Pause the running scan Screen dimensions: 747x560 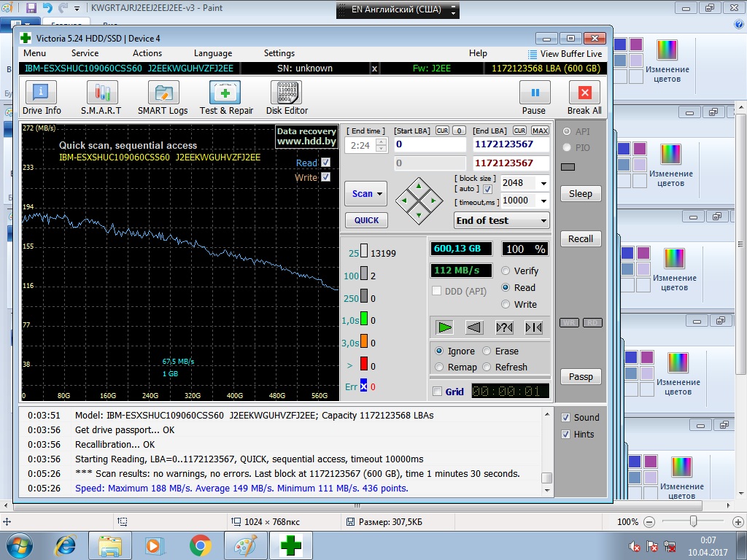[535, 93]
